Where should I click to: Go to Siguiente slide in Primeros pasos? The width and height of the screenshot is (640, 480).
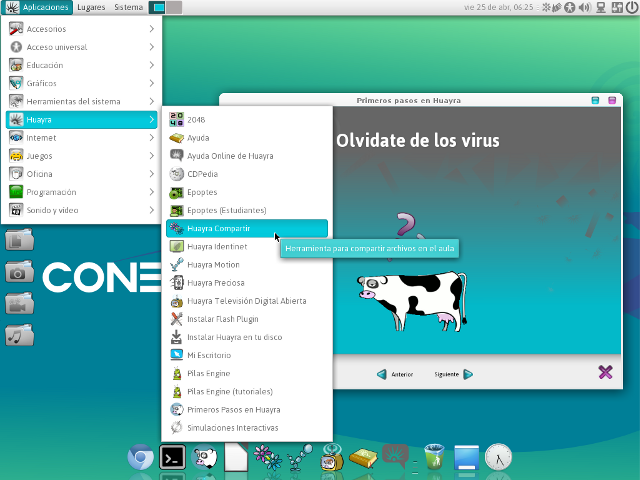tap(453, 374)
